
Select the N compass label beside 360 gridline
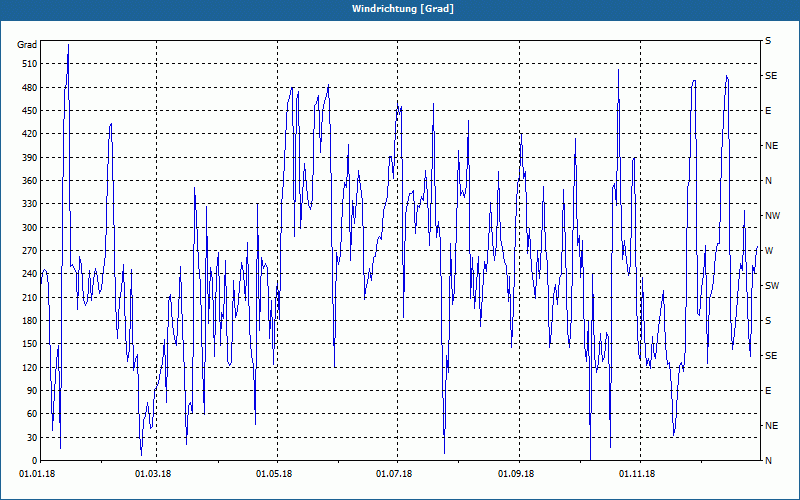tap(768, 181)
